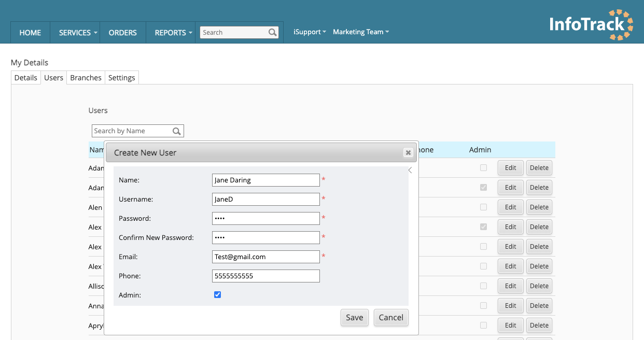Image resolution: width=644 pixels, height=340 pixels.
Task: Open the REPORTS dropdown menu
Action: point(171,32)
